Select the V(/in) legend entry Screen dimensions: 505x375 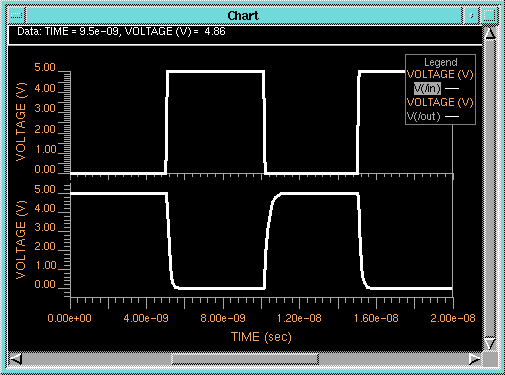click(x=427, y=88)
